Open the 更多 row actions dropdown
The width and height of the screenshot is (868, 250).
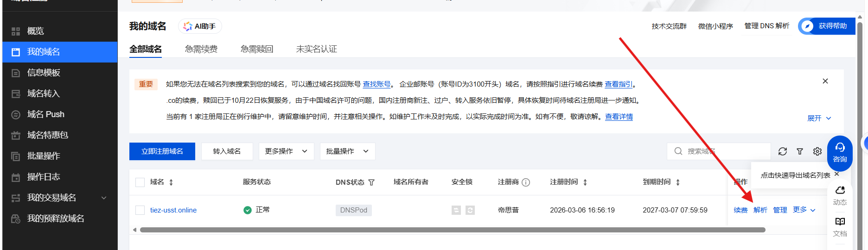804,210
